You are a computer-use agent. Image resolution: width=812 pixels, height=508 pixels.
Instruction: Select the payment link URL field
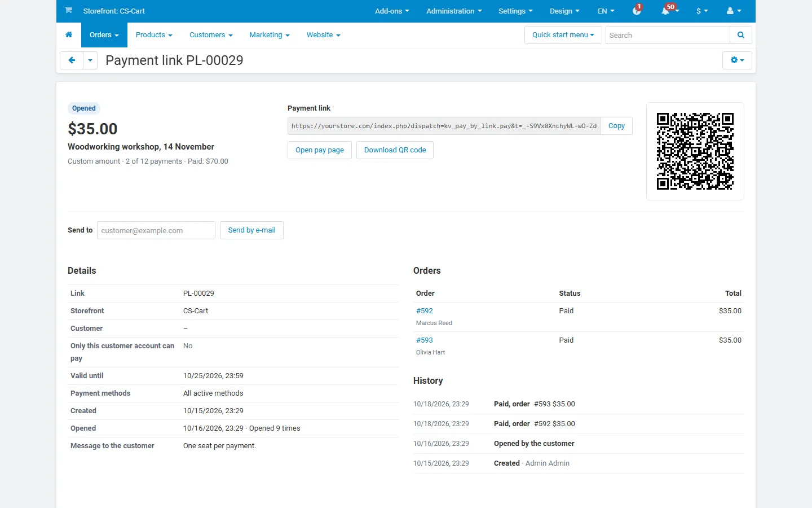(x=444, y=126)
